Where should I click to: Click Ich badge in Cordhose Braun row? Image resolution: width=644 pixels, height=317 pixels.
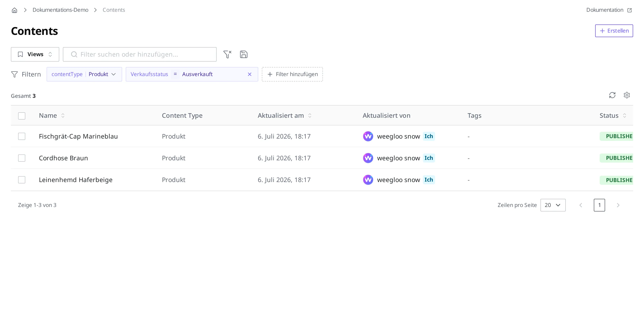click(429, 158)
